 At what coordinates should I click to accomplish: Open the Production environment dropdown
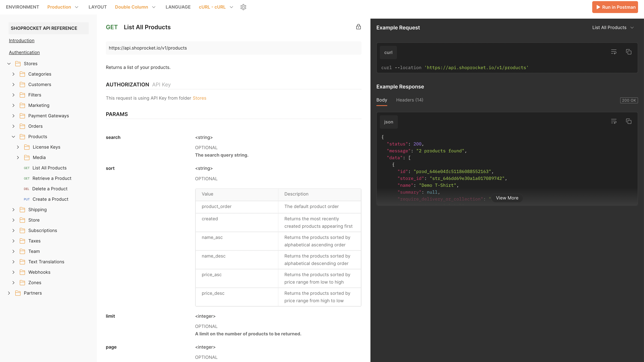(x=63, y=7)
